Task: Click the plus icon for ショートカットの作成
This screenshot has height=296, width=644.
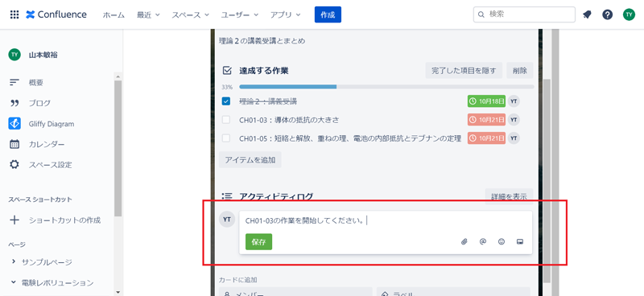Action: click(x=14, y=220)
